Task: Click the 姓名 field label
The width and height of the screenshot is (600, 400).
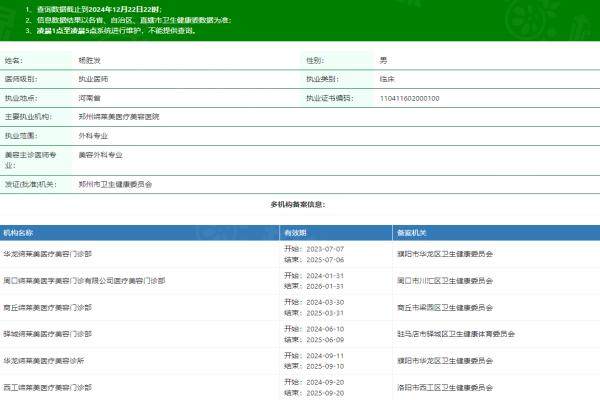Action: [x=13, y=60]
